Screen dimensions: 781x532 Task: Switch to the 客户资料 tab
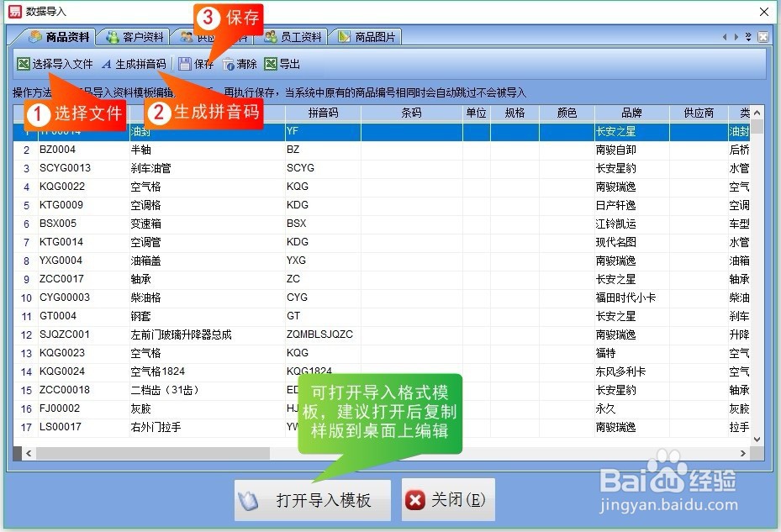[135, 37]
